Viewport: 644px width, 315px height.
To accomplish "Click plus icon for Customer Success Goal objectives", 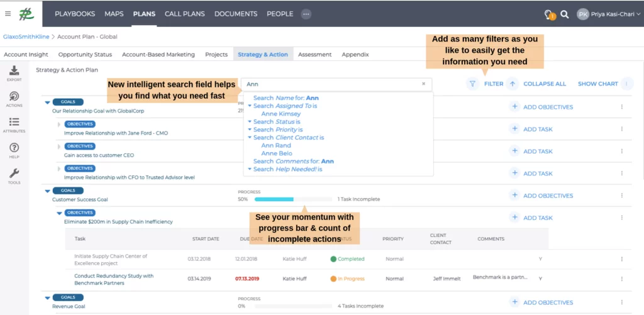I will click(514, 196).
